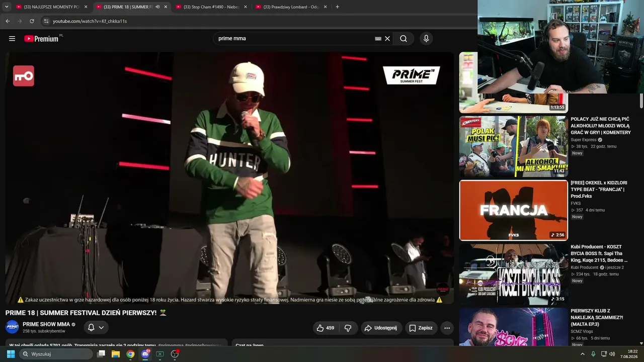Open Discord from the taskbar

[x=145, y=354]
